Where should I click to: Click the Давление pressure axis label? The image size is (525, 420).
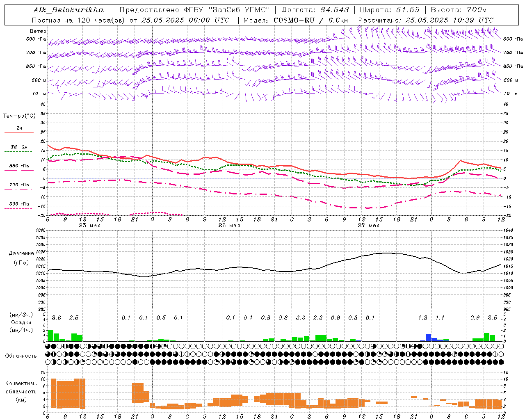click(x=21, y=253)
